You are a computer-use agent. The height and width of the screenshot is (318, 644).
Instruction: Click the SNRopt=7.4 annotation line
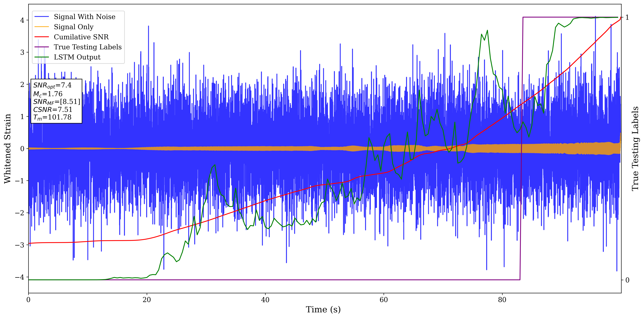point(52,85)
